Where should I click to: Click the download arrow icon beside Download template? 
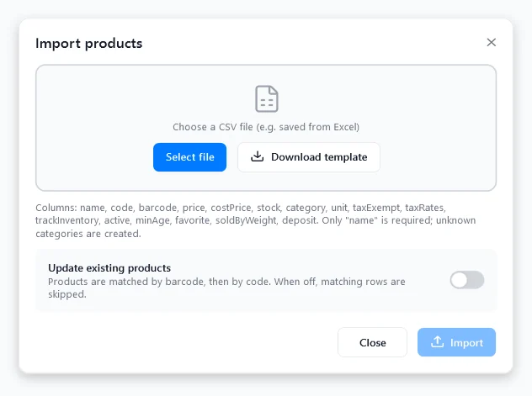click(258, 156)
